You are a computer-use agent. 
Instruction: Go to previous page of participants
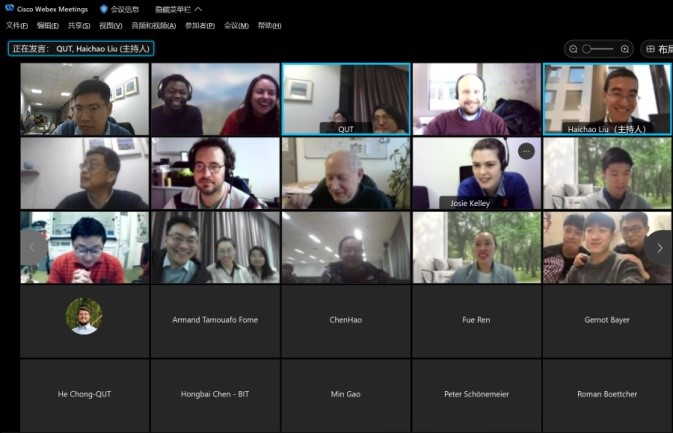point(32,247)
